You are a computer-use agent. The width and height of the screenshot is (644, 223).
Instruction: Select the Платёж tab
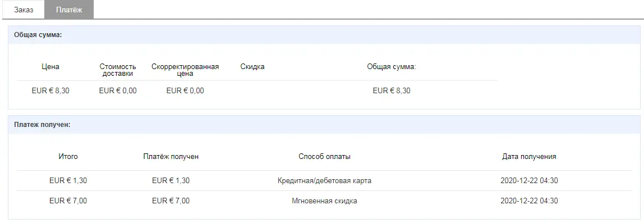tap(69, 10)
